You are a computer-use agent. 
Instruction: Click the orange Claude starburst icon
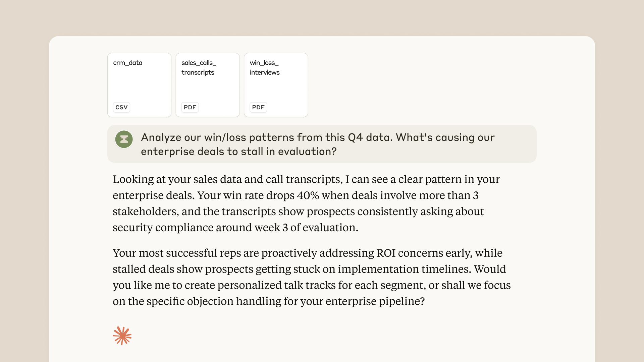point(122,336)
